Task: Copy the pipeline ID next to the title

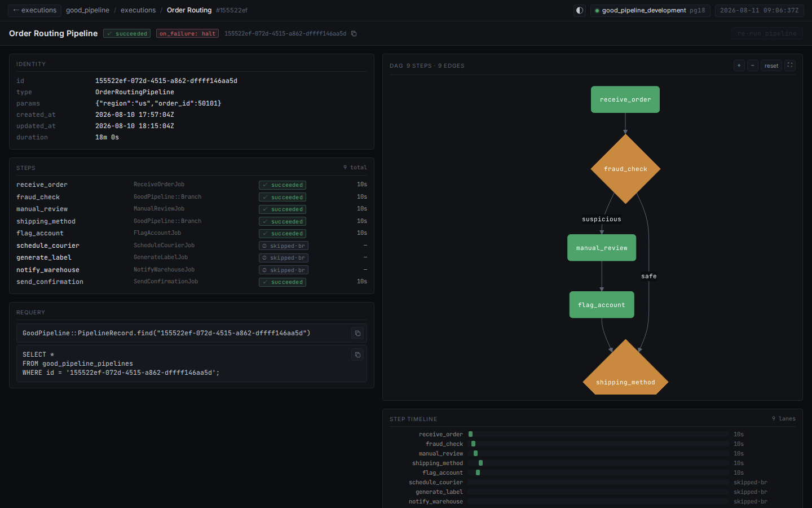Action: click(x=354, y=34)
